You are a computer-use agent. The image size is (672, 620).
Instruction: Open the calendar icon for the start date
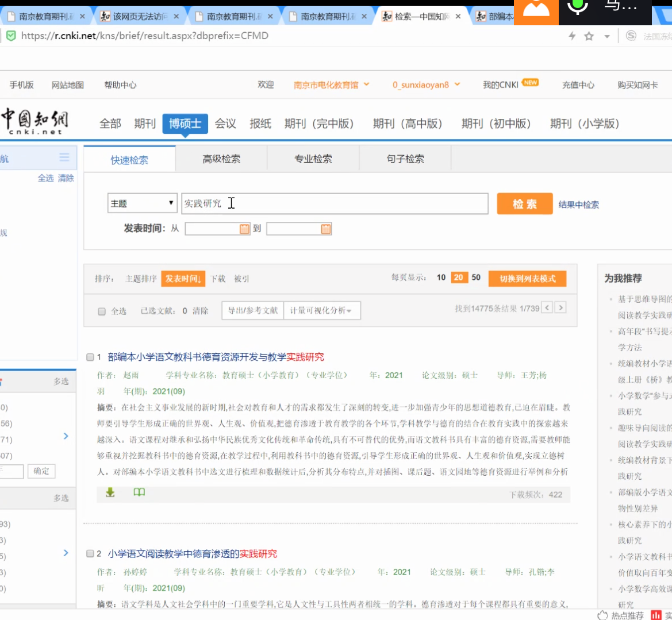point(244,229)
